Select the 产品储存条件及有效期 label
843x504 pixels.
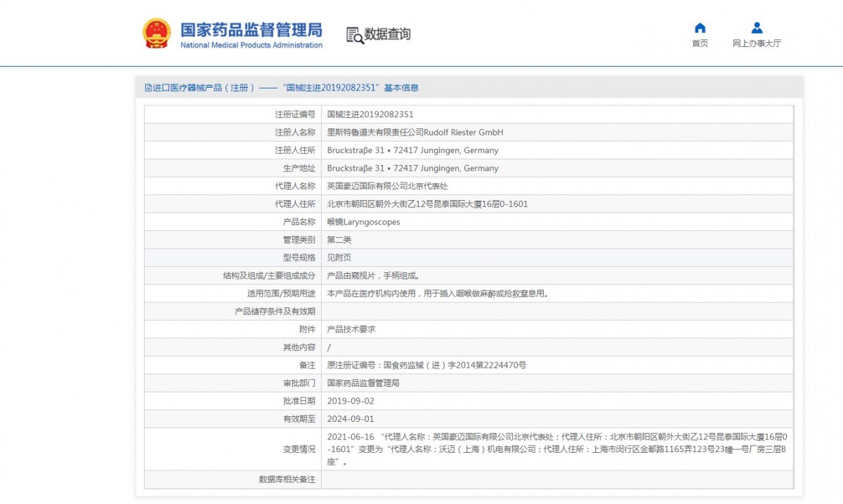233,312
